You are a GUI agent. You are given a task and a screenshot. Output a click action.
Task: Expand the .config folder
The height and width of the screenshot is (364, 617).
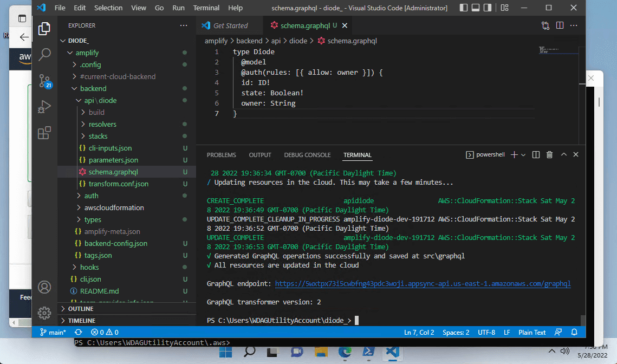[x=127, y=64]
